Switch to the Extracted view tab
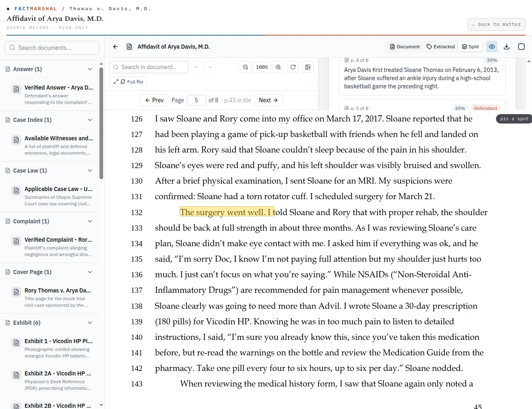The height and width of the screenshot is (409, 532). pyautogui.click(x=441, y=47)
